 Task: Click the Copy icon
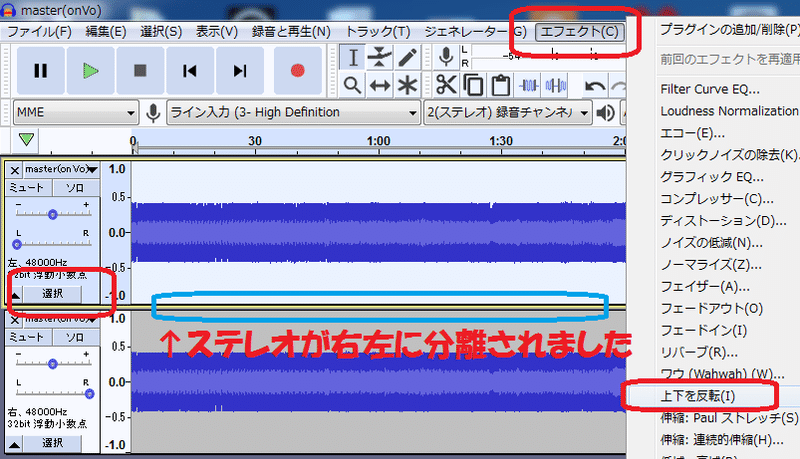(x=473, y=85)
